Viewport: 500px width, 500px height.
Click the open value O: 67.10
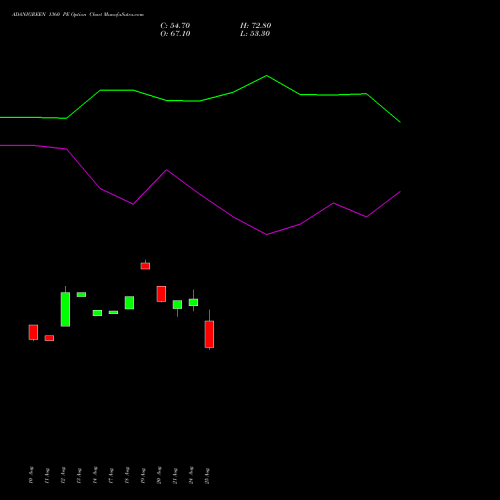click(x=175, y=34)
